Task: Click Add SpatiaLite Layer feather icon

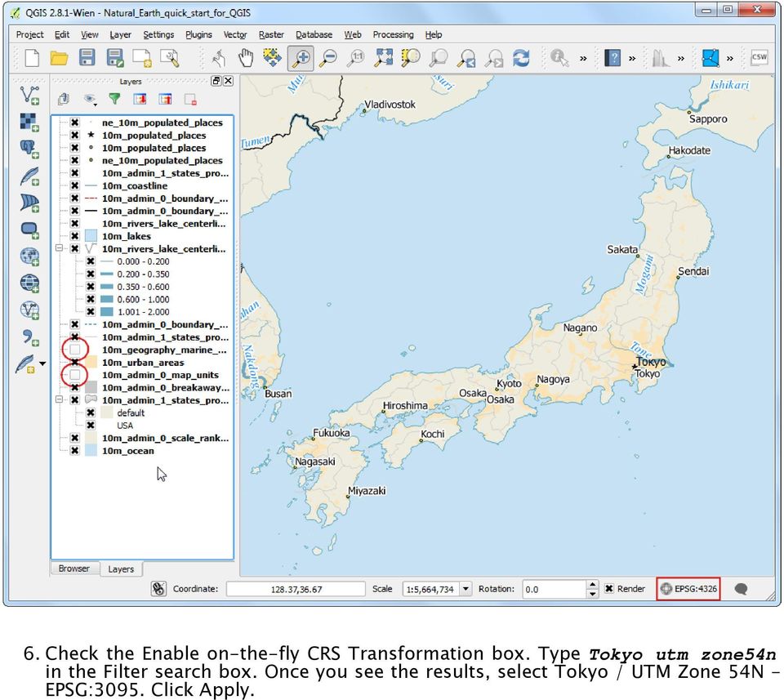Action: [x=29, y=176]
